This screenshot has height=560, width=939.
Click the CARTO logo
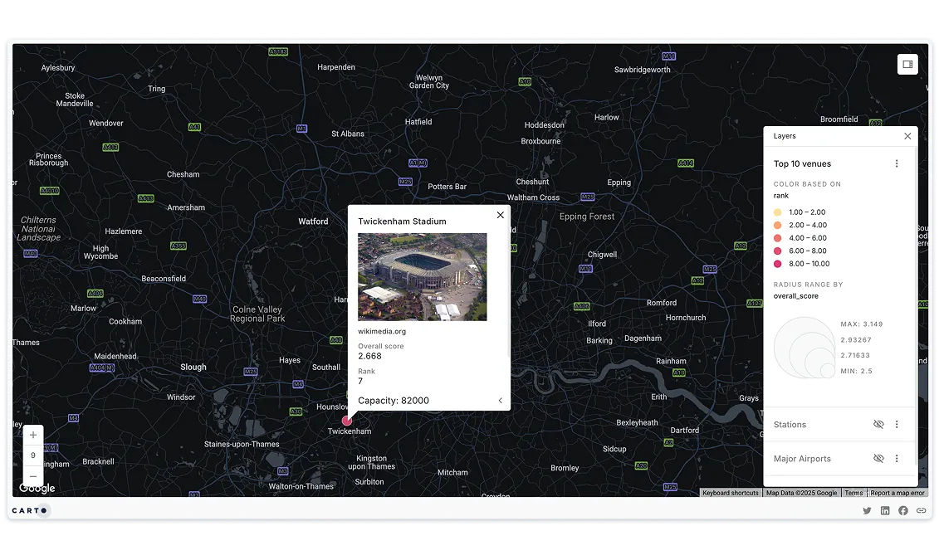[30, 509]
